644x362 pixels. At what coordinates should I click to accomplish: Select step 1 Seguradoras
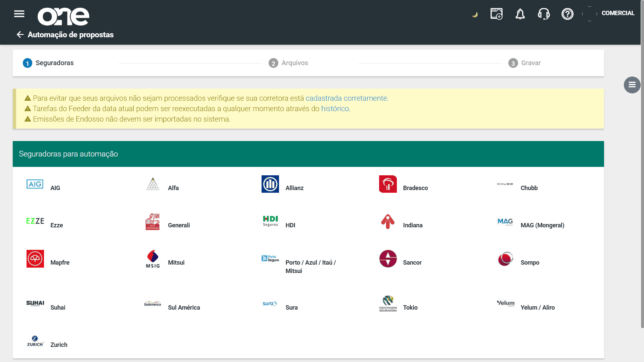pyautogui.click(x=48, y=63)
